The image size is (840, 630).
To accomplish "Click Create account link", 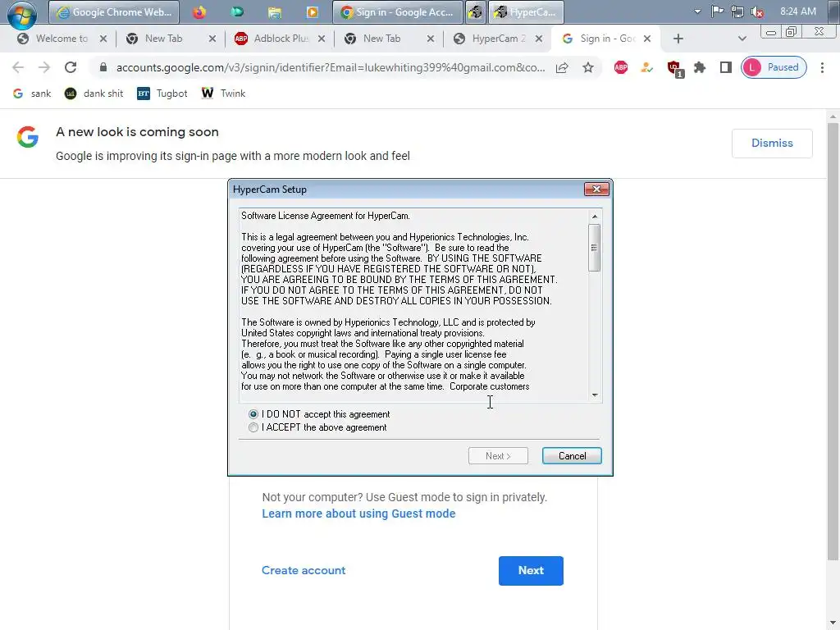I will tap(304, 571).
